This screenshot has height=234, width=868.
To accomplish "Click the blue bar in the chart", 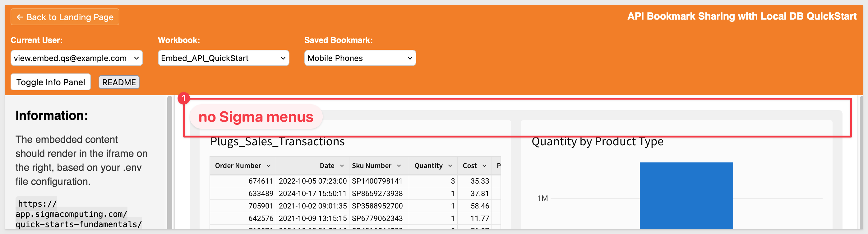I will point(686,195).
